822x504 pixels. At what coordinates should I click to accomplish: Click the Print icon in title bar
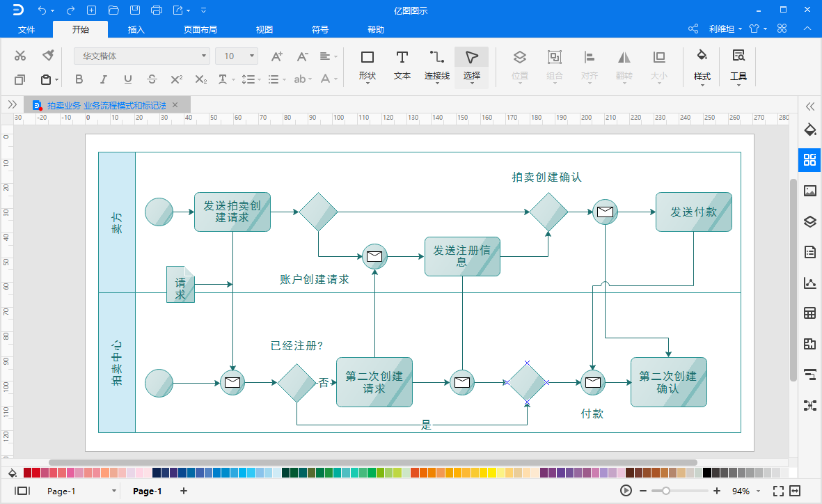[156, 10]
